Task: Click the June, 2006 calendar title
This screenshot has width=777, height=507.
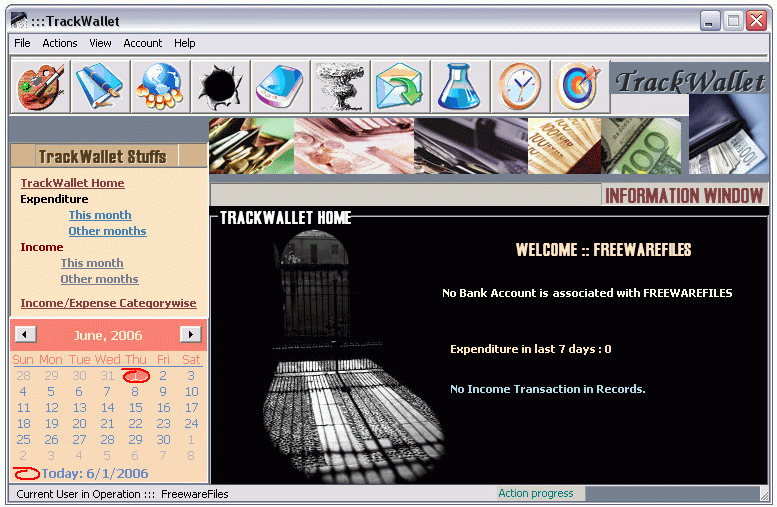Action: coord(108,336)
